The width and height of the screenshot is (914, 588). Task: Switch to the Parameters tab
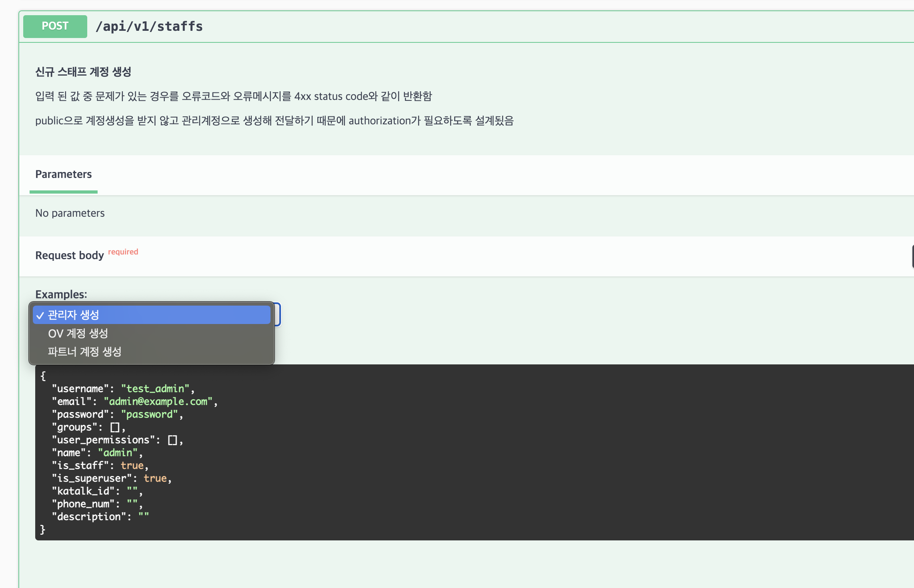click(x=64, y=174)
